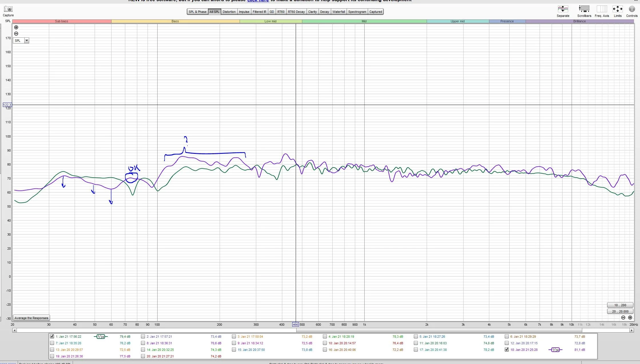
Task: Select the Impulse tab
Action: point(244,12)
